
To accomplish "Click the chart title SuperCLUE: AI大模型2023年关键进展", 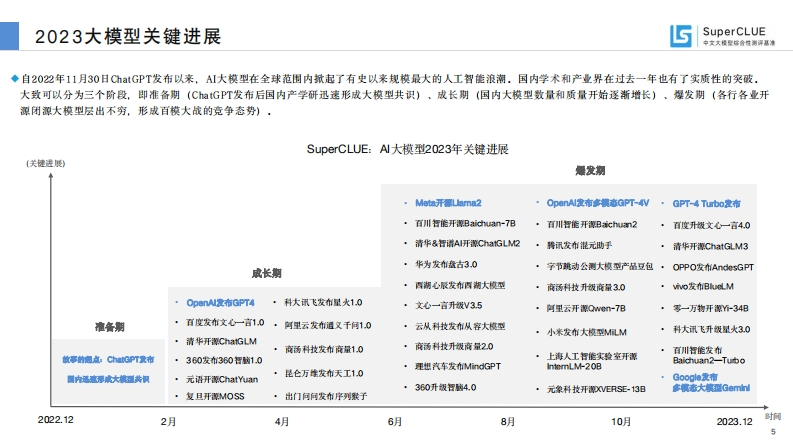I will click(408, 149).
